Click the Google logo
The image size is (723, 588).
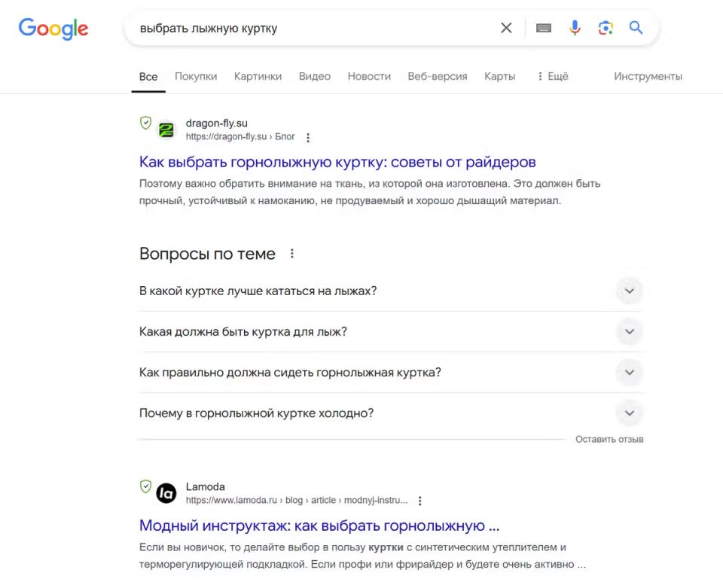[x=53, y=29]
